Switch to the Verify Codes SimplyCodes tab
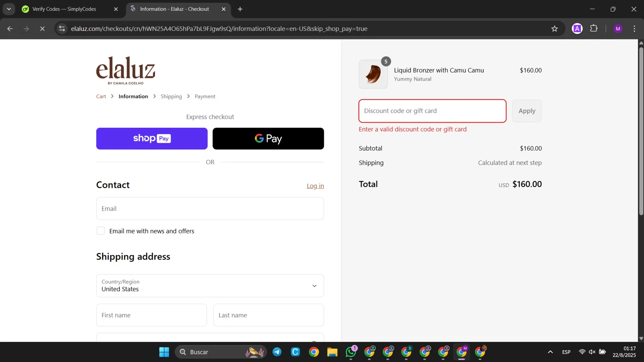Screen dimensions: 644x362 64,9
